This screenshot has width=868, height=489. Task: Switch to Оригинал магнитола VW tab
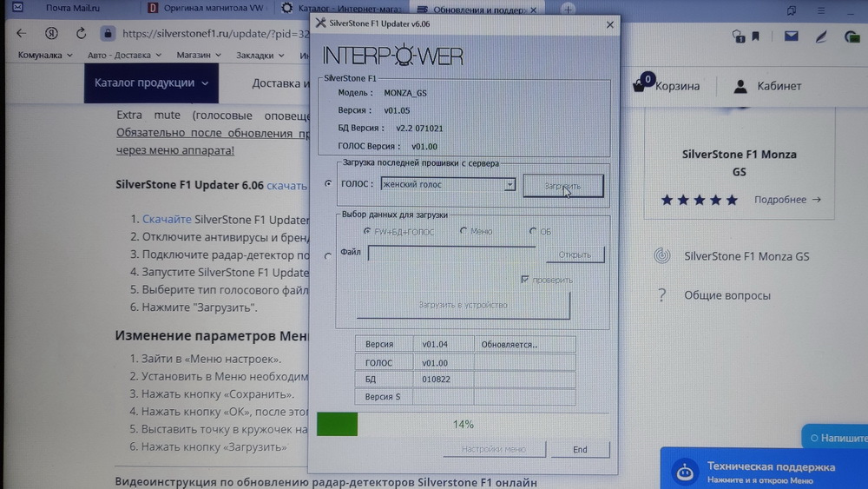pos(207,9)
